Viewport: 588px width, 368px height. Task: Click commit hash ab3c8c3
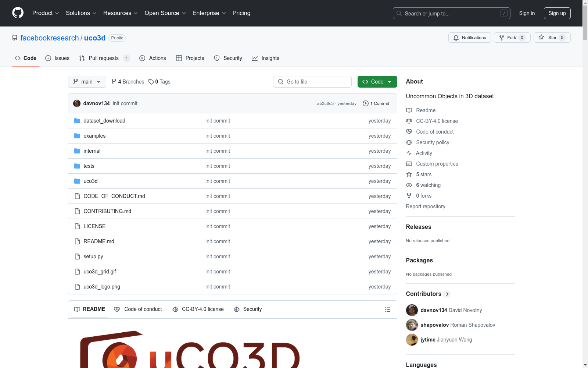pyautogui.click(x=325, y=103)
